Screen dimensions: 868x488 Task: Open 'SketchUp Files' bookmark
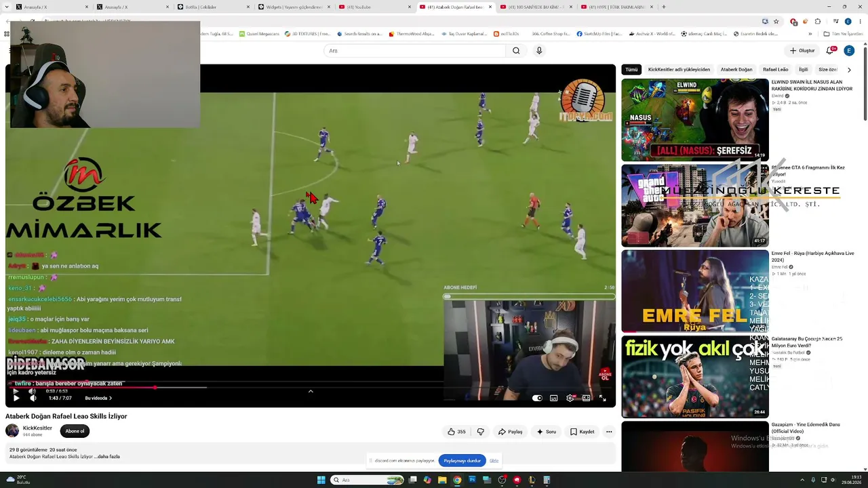pos(600,34)
